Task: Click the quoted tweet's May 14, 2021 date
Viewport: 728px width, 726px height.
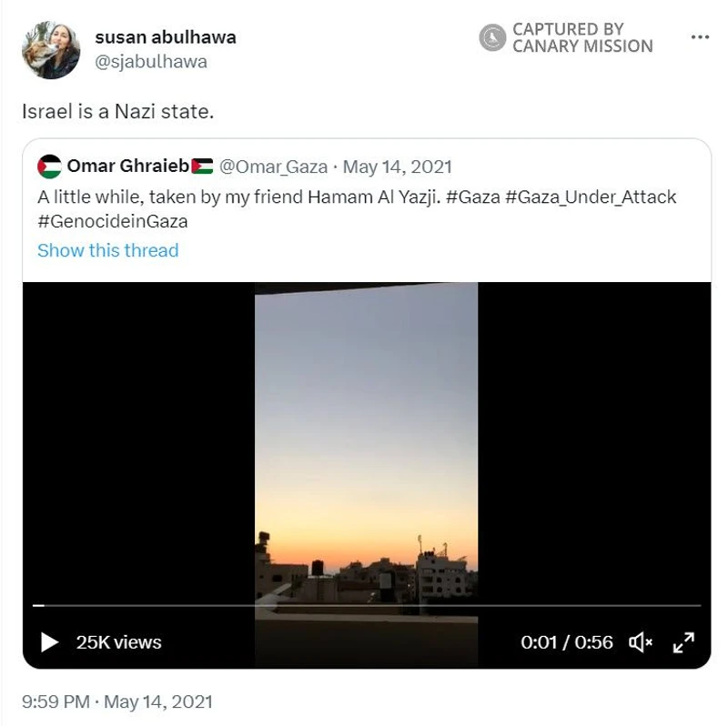Action: 398,167
